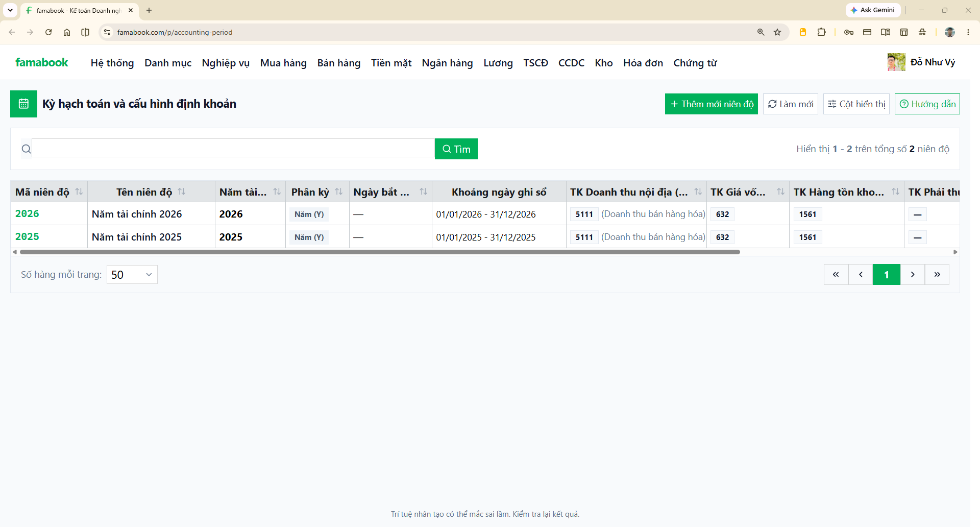Open Ngân hàng menu
This screenshot has width=980, height=527.
tap(447, 63)
